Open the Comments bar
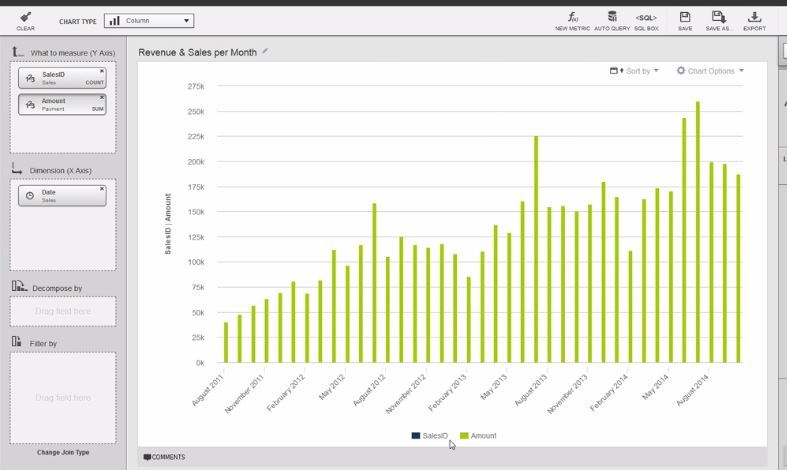 point(165,457)
